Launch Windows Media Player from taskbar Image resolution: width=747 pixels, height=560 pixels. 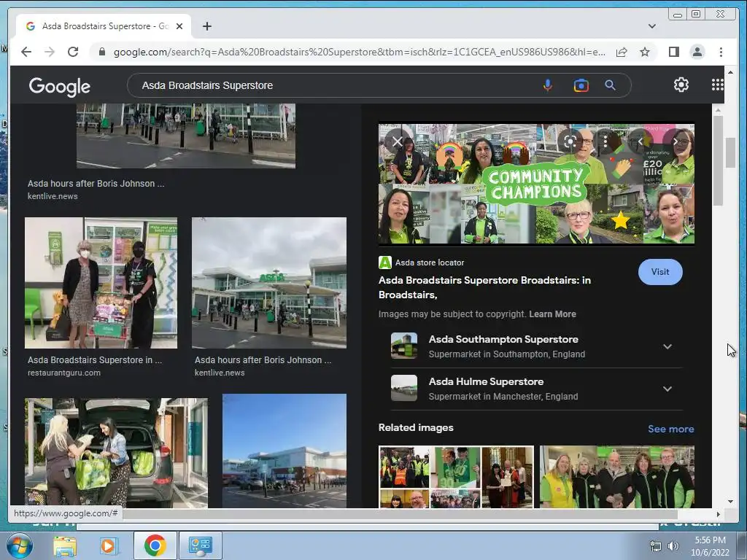click(108, 545)
